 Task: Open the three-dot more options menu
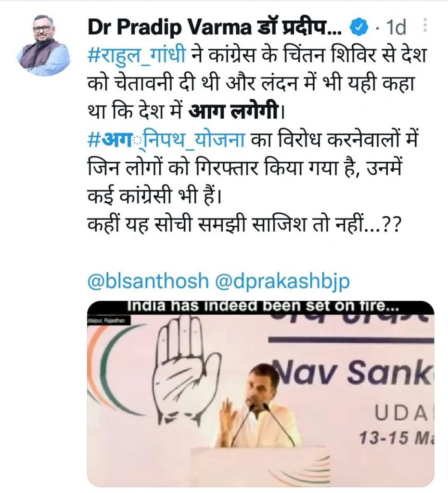click(425, 25)
